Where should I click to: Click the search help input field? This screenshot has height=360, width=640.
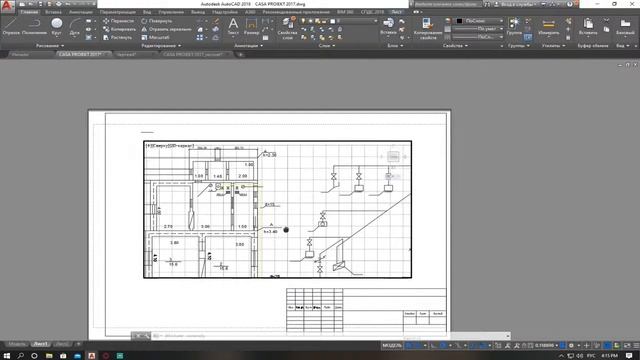(x=447, y=4)
